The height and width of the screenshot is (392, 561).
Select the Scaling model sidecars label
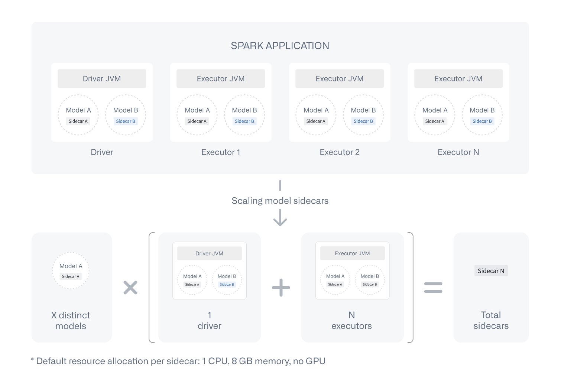tap(280, 201)
